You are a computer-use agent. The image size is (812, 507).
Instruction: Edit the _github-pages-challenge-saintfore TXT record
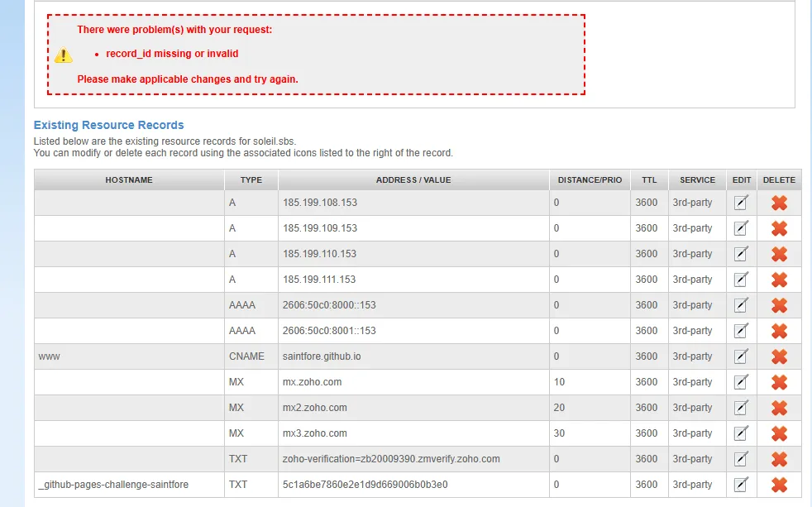(x=741, y=485)
